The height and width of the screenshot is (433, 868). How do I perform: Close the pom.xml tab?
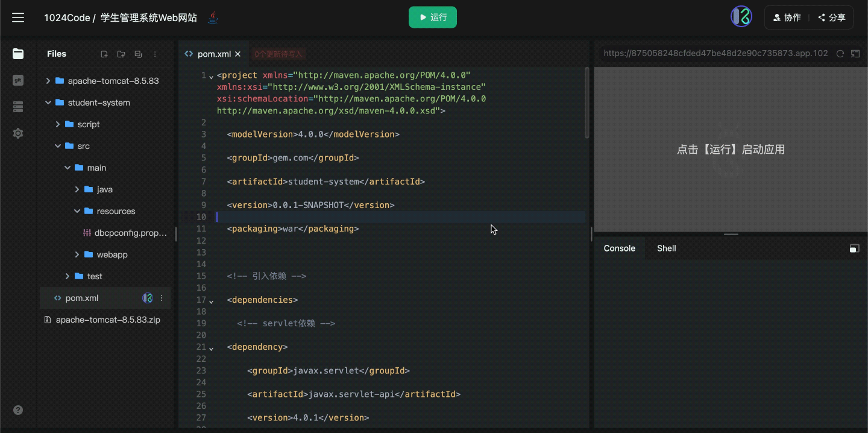tap(238, 54)
